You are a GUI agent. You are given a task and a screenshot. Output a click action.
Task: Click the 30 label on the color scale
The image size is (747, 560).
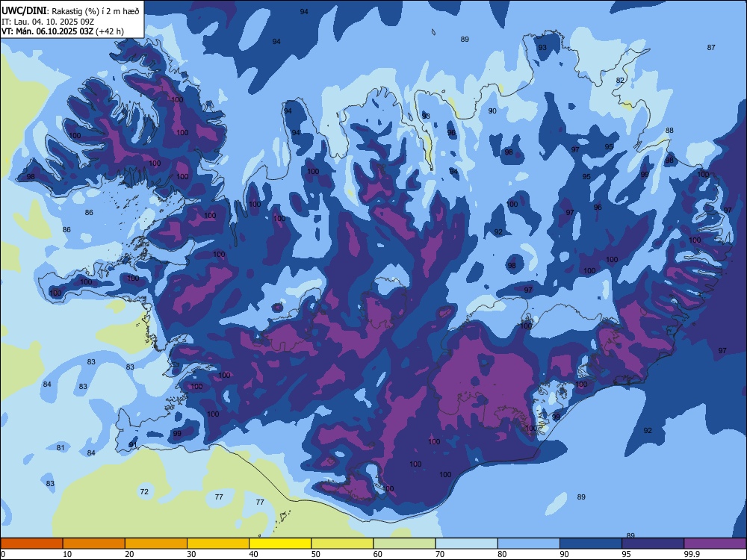(x=191, y=554)
